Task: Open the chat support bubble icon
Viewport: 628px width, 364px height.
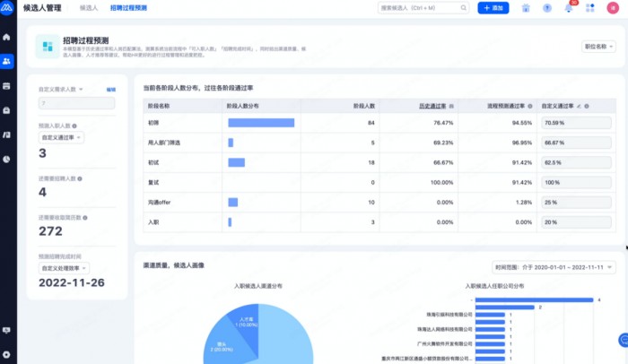Action: 621,340
